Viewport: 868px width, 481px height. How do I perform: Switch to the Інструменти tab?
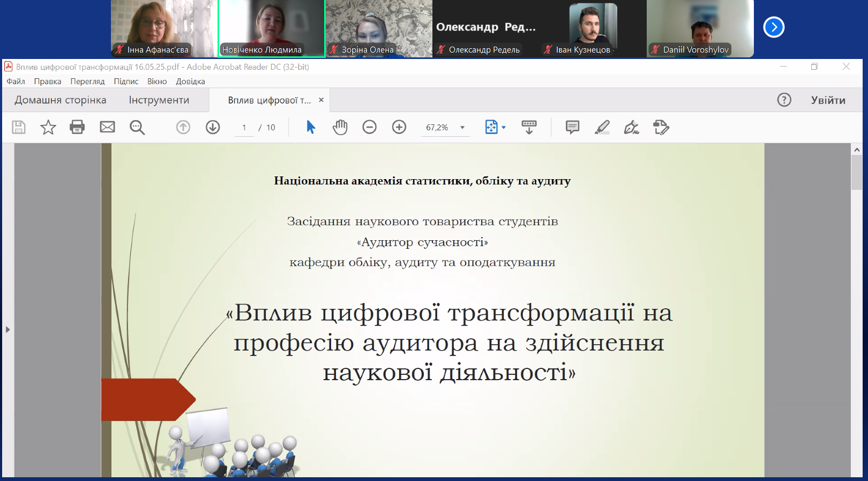159,100
